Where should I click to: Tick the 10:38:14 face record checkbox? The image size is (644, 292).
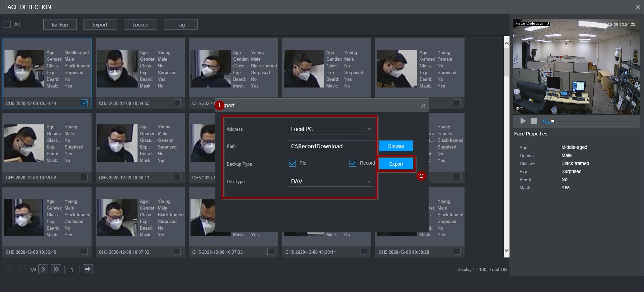point(364,251)
